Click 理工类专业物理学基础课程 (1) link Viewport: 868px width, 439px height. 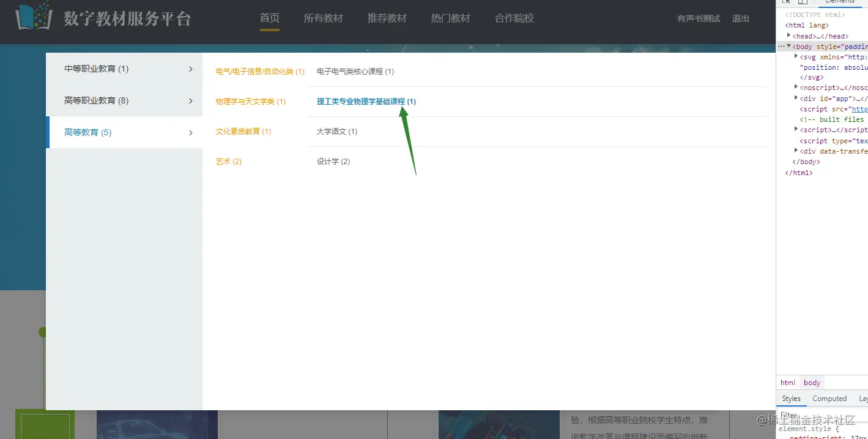click(x=366, y=102)
